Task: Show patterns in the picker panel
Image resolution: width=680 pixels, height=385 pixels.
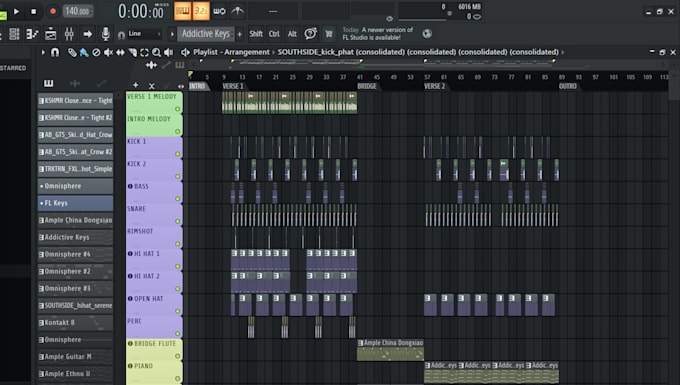Action: (49, 83)
